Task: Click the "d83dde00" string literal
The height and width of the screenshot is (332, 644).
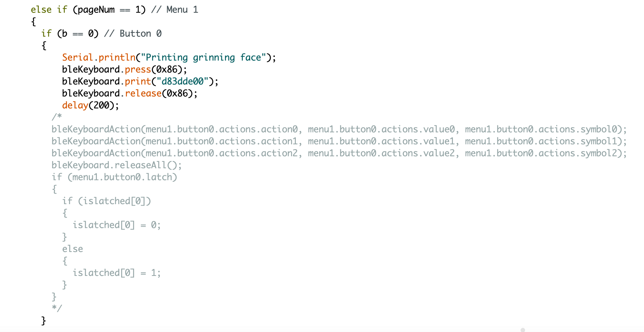Action: pyautogui.click(x=182, y=82)
